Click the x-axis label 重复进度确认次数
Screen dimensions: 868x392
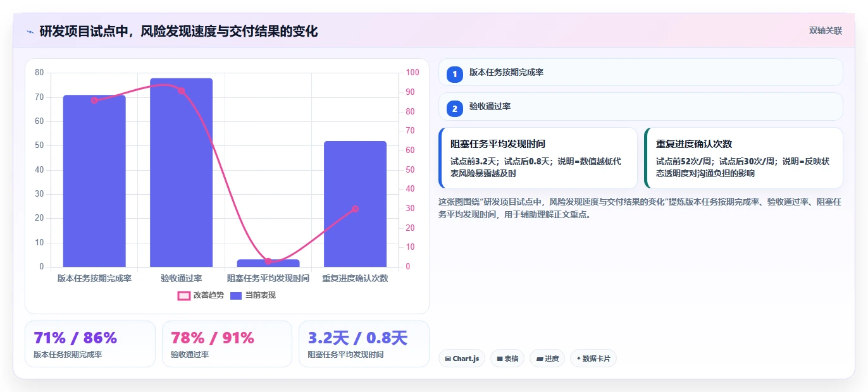pos(355,278)
